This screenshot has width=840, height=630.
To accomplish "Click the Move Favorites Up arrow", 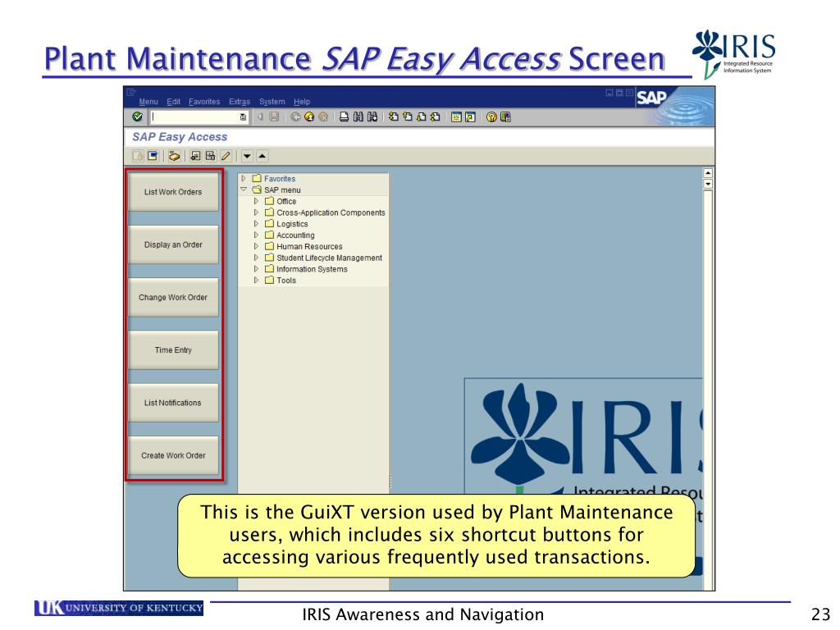I will (262, 157).
